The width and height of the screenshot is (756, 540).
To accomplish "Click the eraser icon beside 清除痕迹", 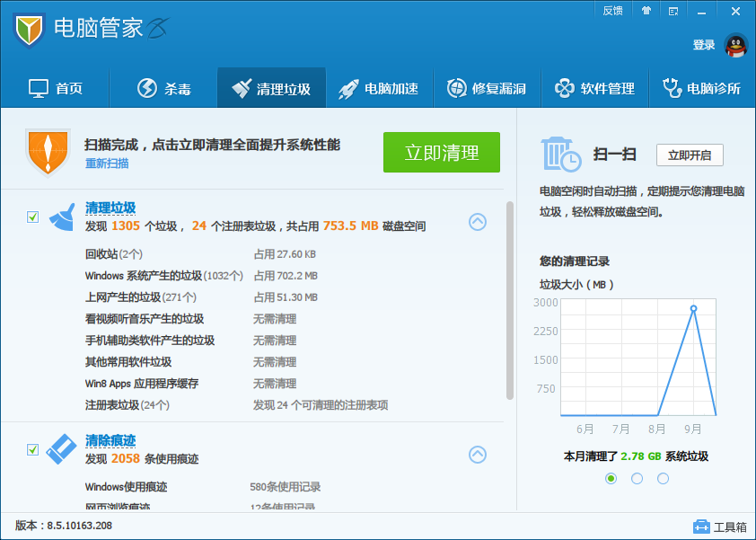I will [62, 449].
